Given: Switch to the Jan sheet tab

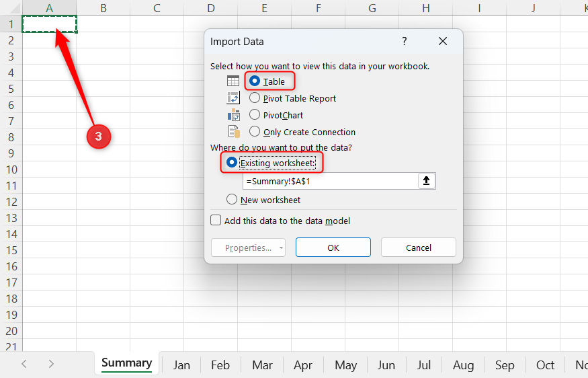Looking at the screenshot, I should (181, 365).
